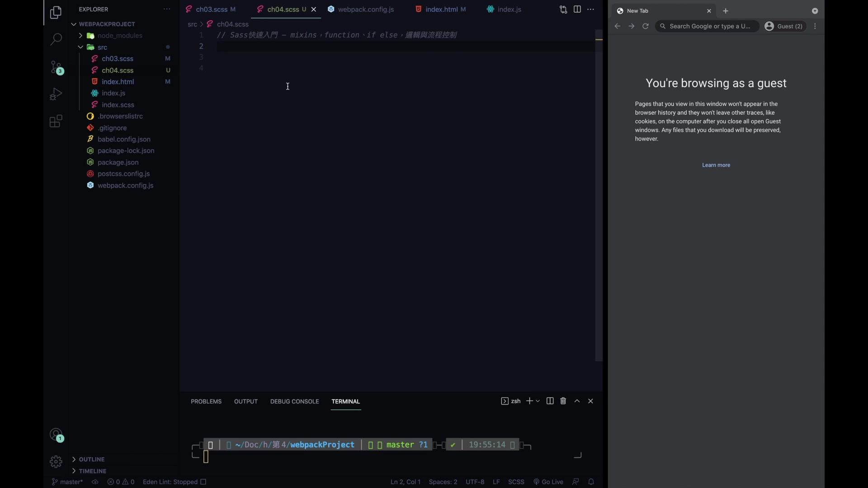Switch to the webpack.config.js editor tab
This screenshot has height=488, width=868.
pos(364,9)
